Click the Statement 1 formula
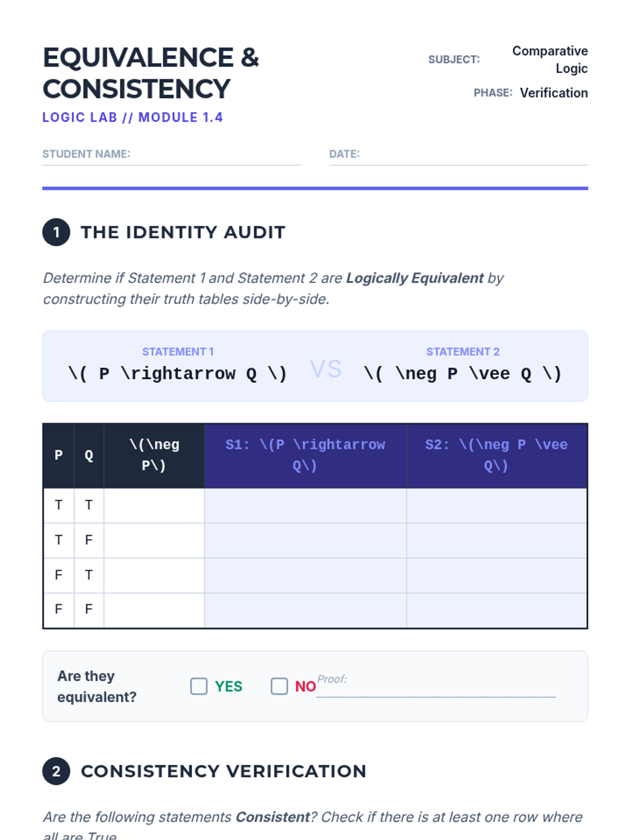This screenshot has height=840, width=630. tap(177, 374)
